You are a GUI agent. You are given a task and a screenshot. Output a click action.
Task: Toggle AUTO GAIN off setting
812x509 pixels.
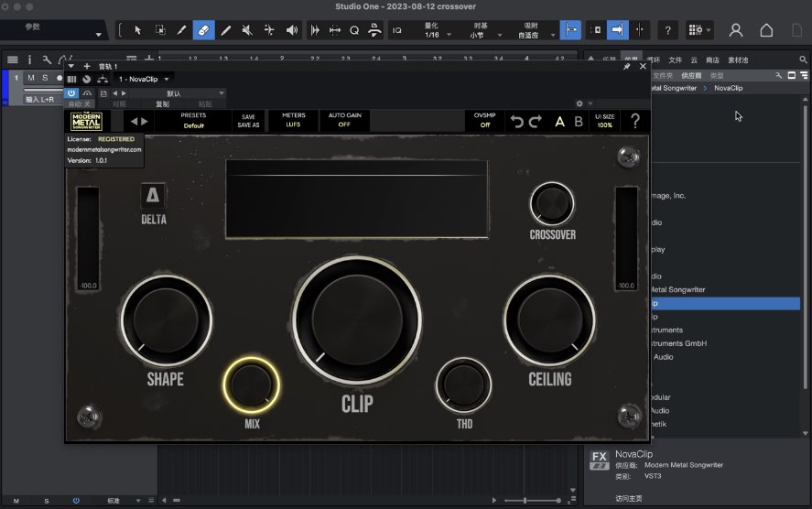[344, 120]
